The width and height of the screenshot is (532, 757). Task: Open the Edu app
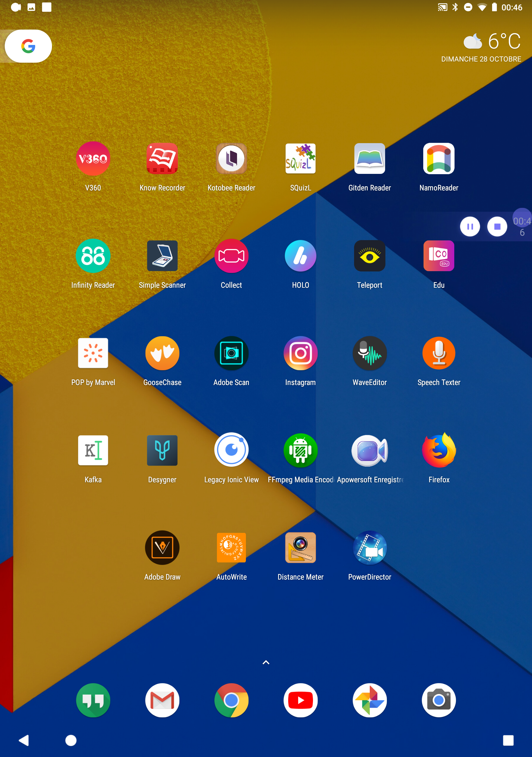coord(439,256)
